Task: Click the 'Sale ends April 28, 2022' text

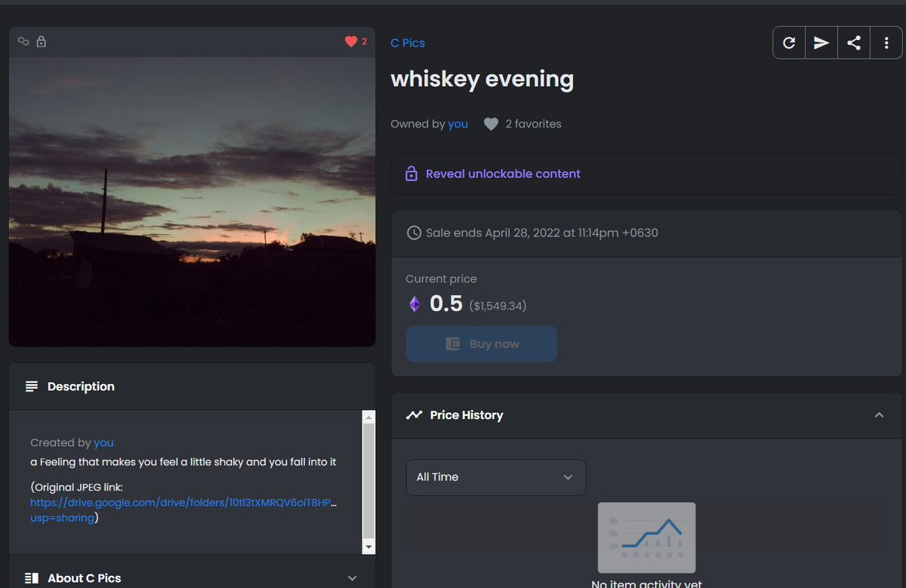Action: click(541, 232)
